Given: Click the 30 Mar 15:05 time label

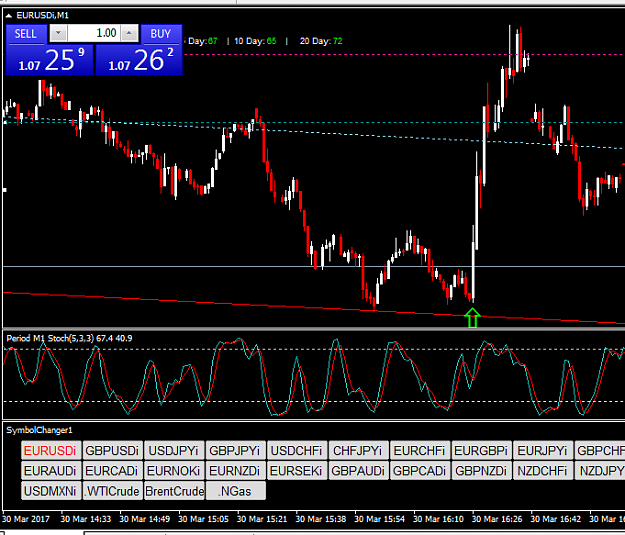Looking at the screenshot, I should [203, 519].
